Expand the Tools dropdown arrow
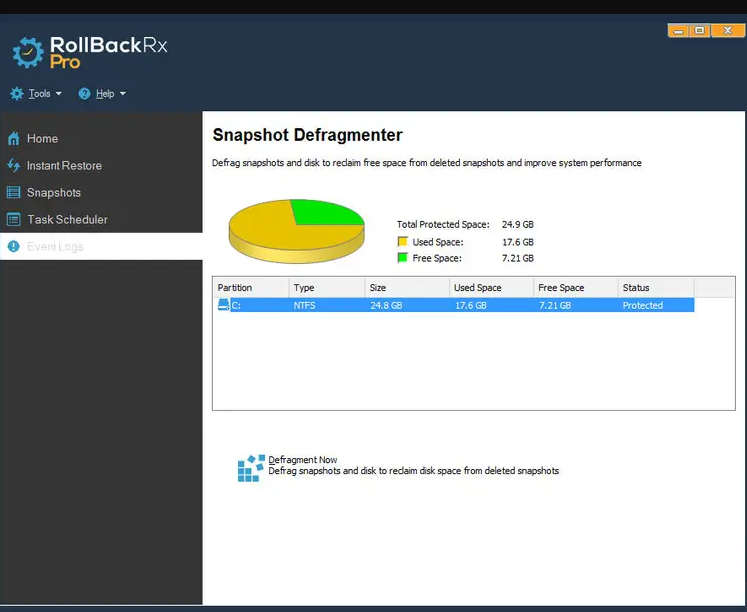This screenshot has width=747, height=612. pos(59,94)
